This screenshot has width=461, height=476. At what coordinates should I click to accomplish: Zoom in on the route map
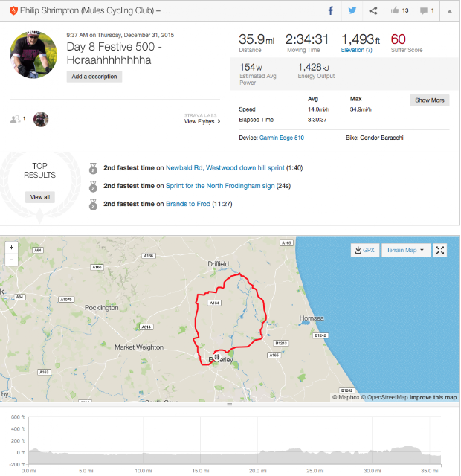[11, 248]
